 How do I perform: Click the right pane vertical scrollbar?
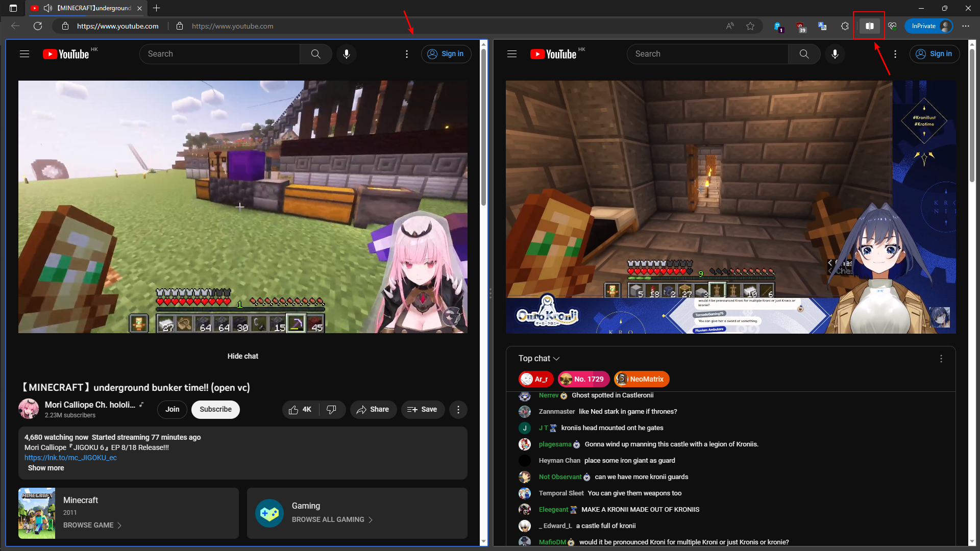[972, 115]
